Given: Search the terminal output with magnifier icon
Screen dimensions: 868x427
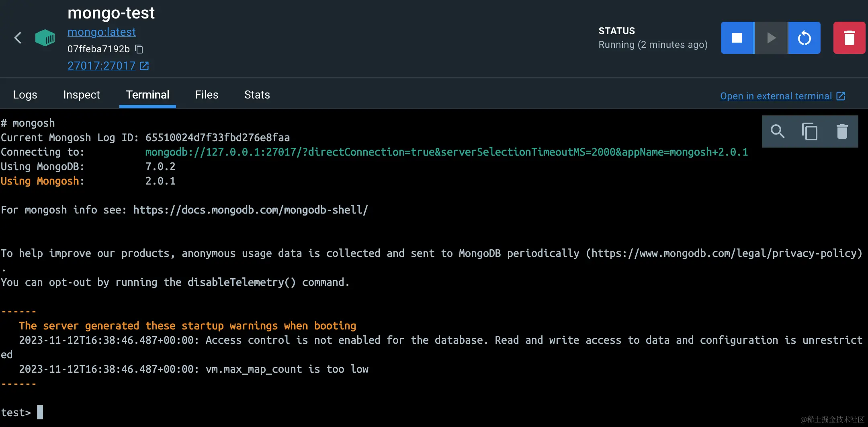Looking at the screenshot, I should [x=778, y=131].
